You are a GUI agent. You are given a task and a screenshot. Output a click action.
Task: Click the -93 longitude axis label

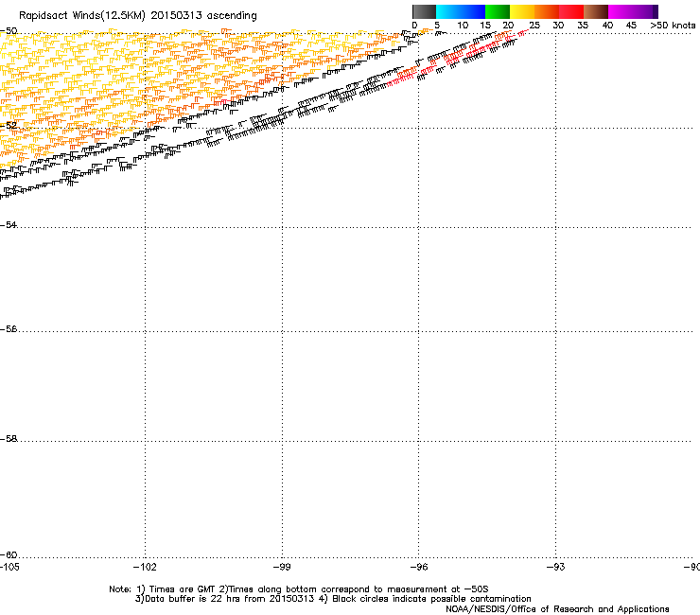point(555,567)
